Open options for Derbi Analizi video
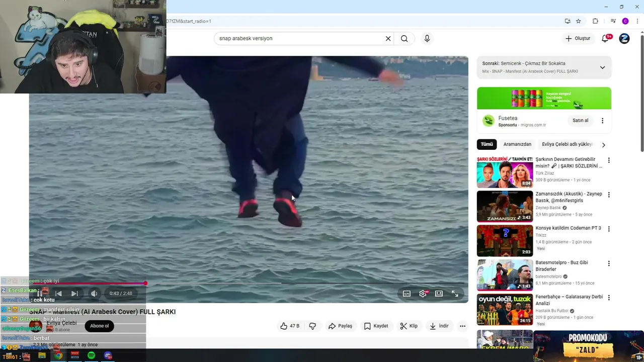 click(x=609, y=298)
